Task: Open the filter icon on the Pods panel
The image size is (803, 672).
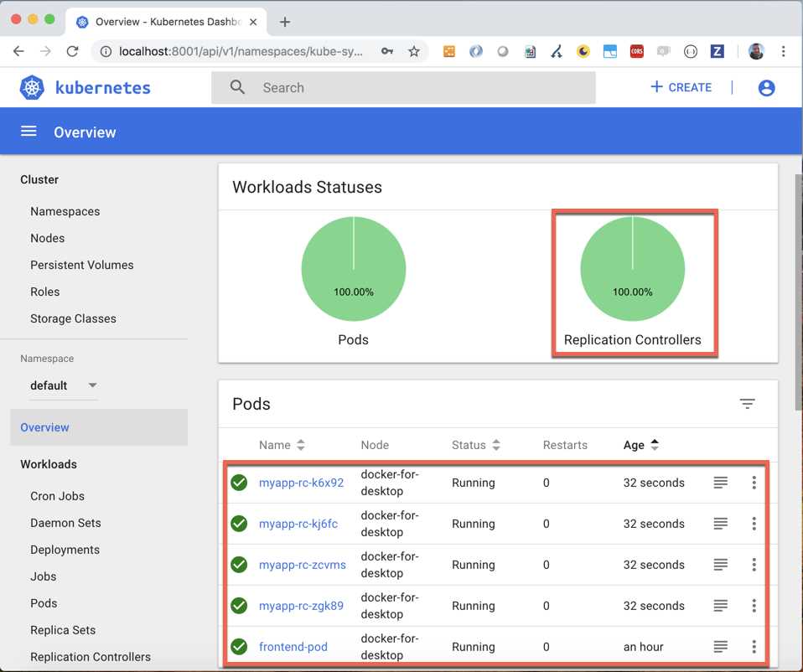Action: [x=747, y=403]
